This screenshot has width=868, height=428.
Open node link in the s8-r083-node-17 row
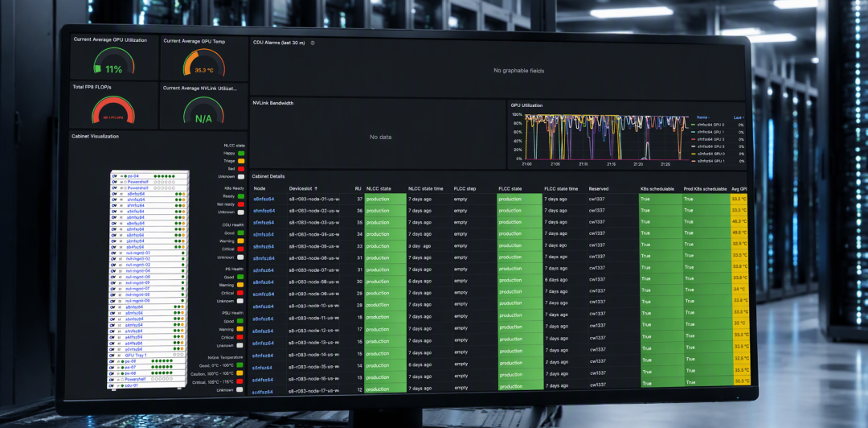click(264, 392)
